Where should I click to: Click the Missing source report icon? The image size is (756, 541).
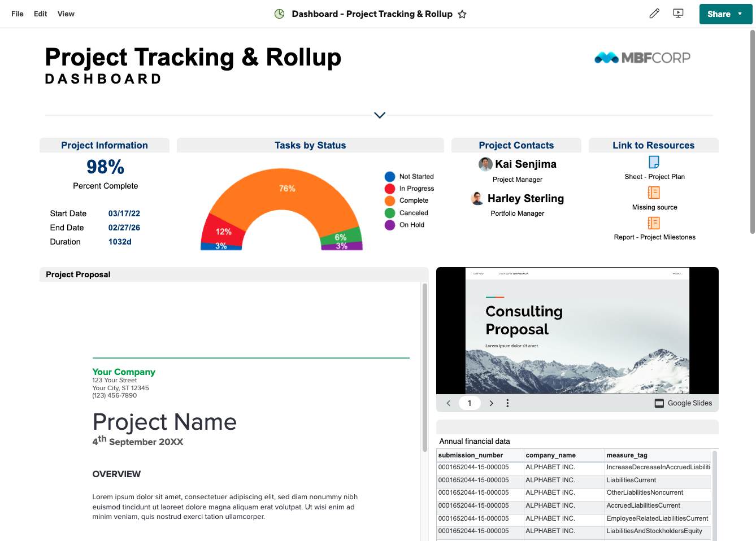coord(654,193)
